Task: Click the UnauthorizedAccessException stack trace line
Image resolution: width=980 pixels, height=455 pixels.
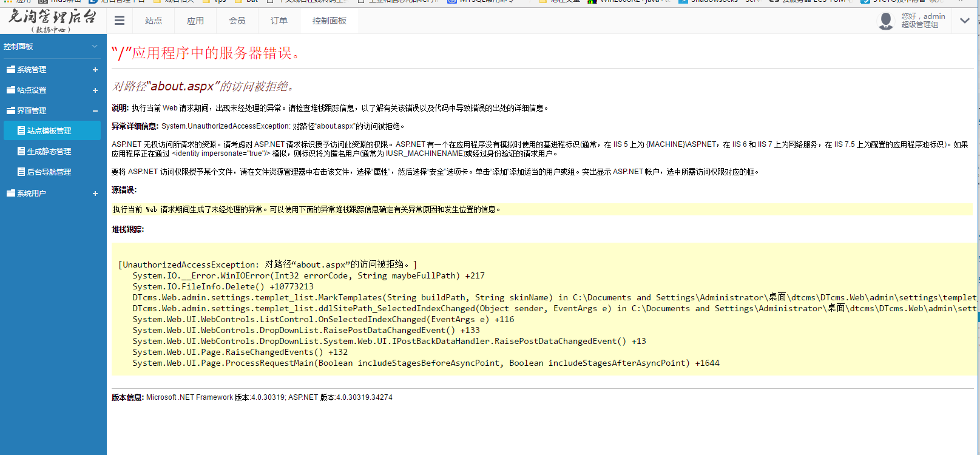Action: point(268,265)
